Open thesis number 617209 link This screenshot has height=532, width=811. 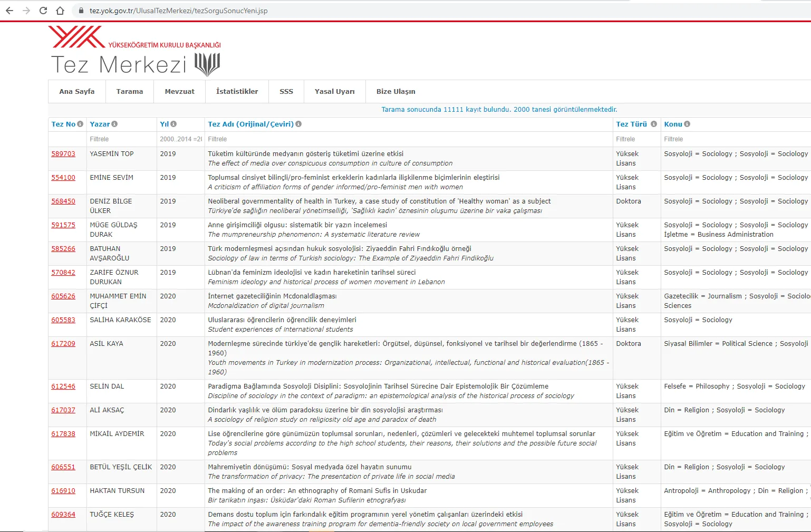(x=63, y=343)
